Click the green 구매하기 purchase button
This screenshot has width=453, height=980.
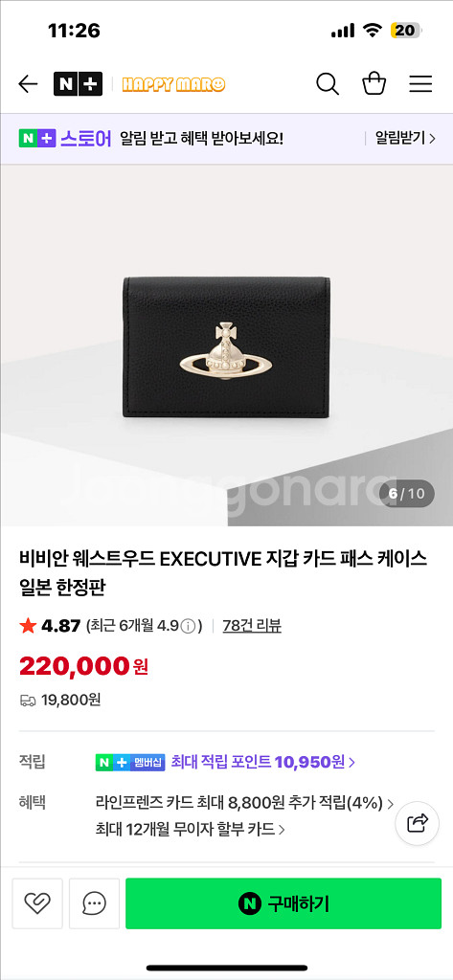pyautogui.click(x=283, y=903)
